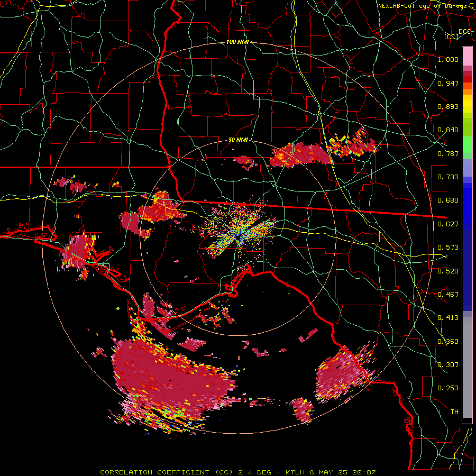
Task: Click the 0.307 scale value
Action: point(448,365)
